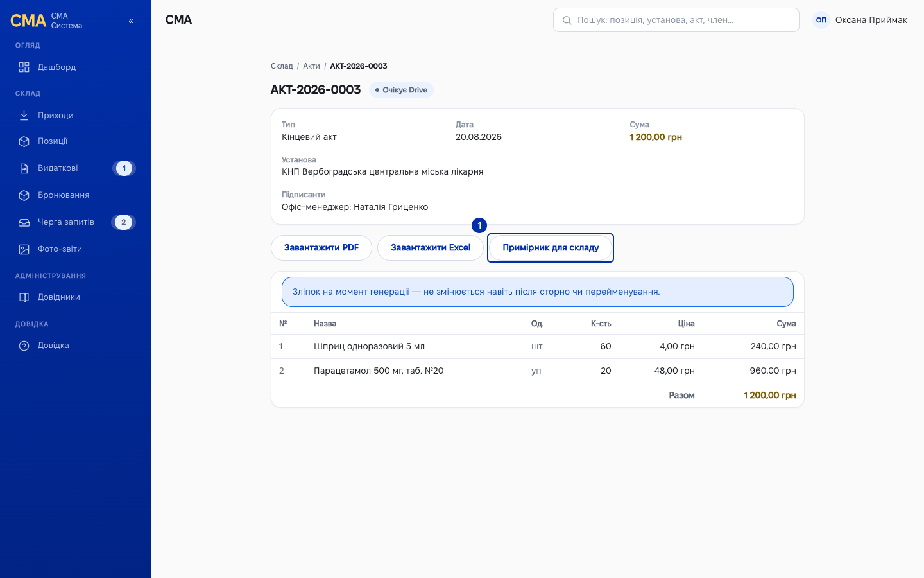Click the Бронювання cube icon

24,195
